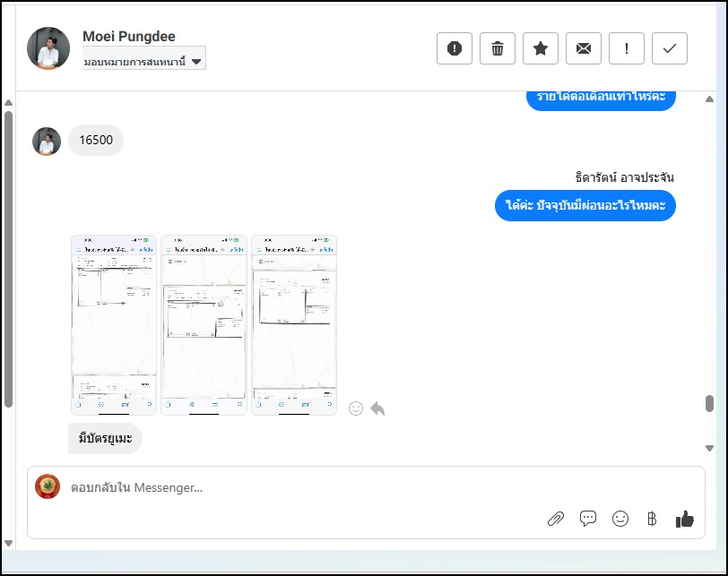Select the blue message ending ผ่อนอะไรไหมคะ
Screen dimensions: 728x576
(x=585, y=205)
